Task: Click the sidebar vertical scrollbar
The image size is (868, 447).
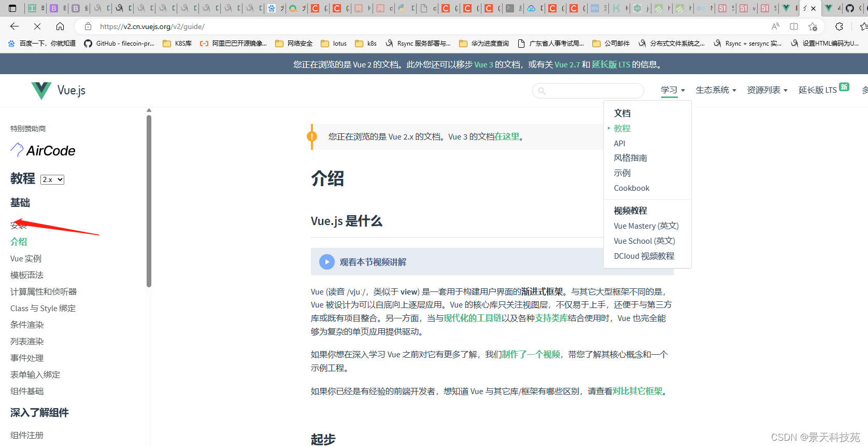Action: [149, 201]
